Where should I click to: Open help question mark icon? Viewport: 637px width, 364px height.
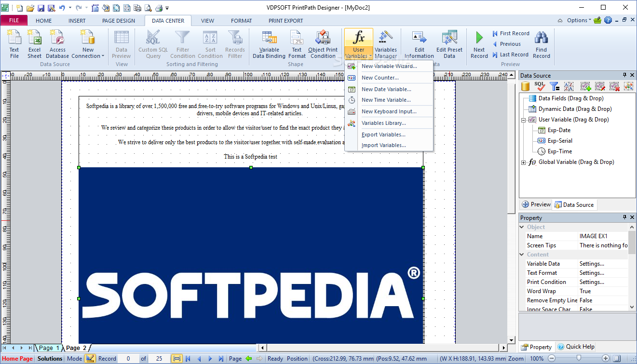[608, 20]
